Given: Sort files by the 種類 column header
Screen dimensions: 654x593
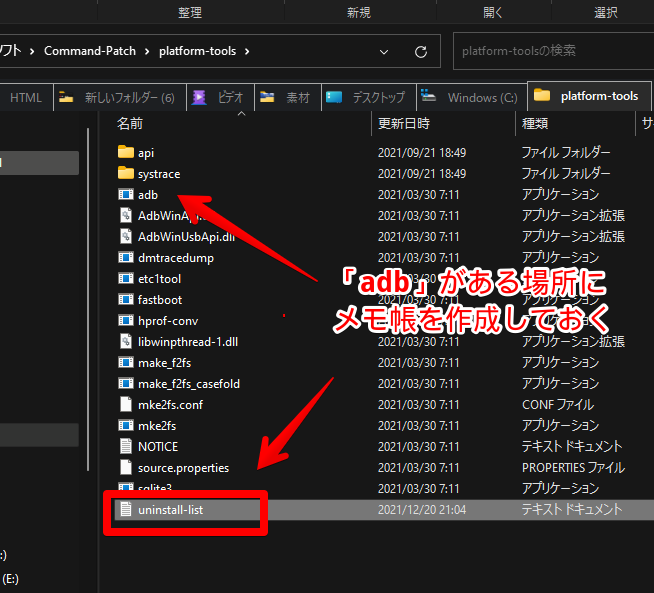Looking at the screenshot, I should (535, 123).
